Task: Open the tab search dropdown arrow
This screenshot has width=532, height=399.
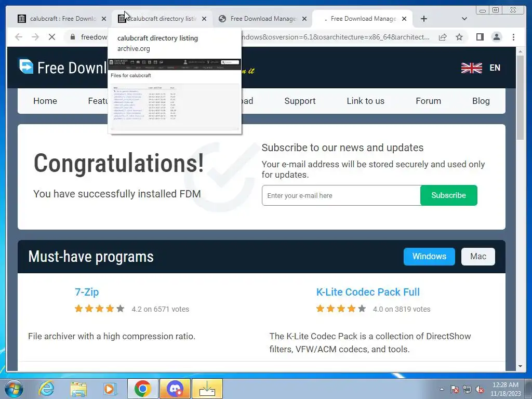Action: (464, 19)
